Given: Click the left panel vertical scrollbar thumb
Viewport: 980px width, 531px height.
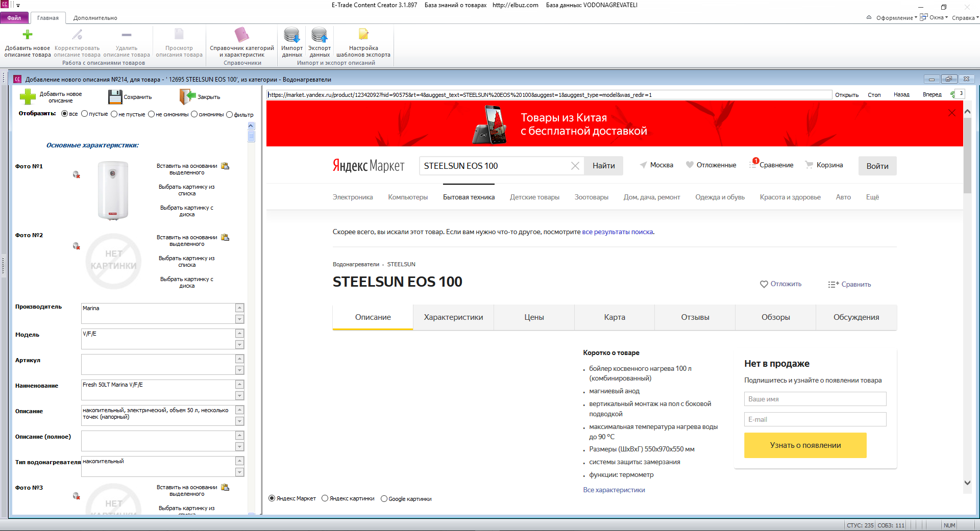Looking at the screenshot, I should (251, 136).
